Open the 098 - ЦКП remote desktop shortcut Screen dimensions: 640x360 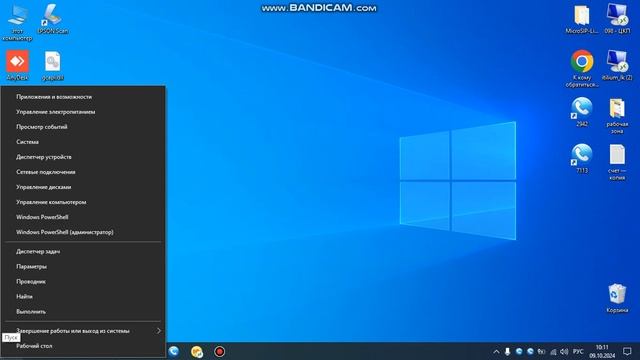617,19
